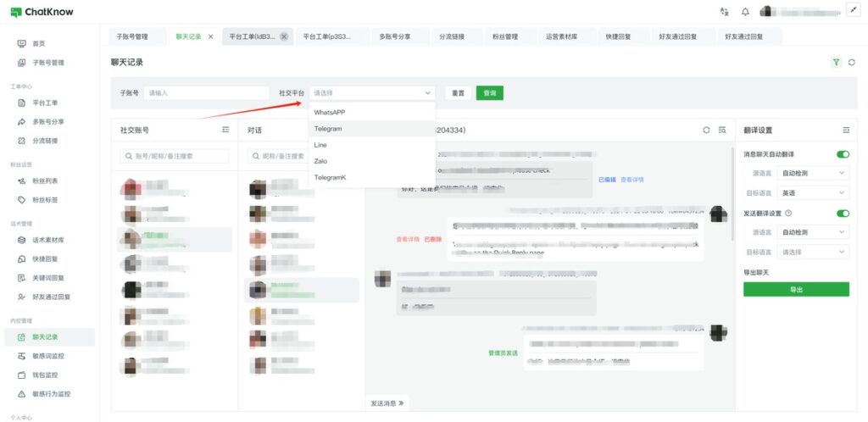Open 敏感词监控 icon in sidebar
868x422 pixels.
(x=21, y=356)
